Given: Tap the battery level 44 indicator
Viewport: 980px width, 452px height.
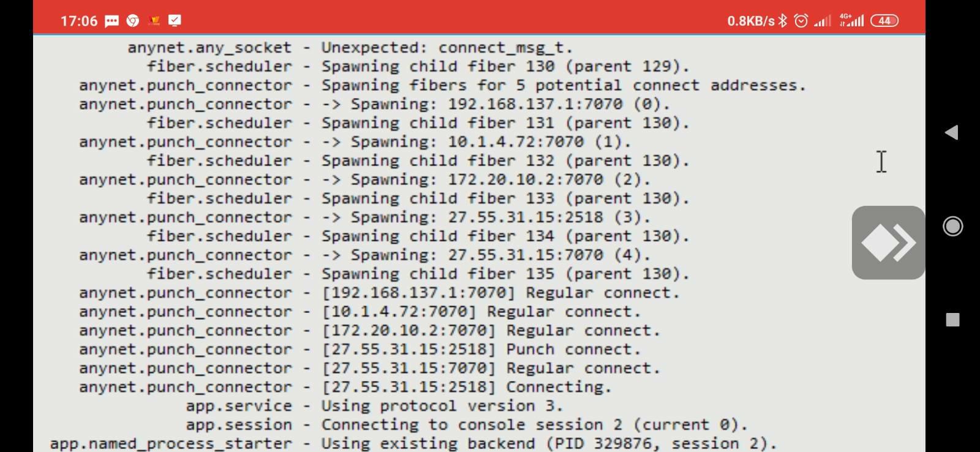Looking at the screenshot, I should [x=884, y=21].
